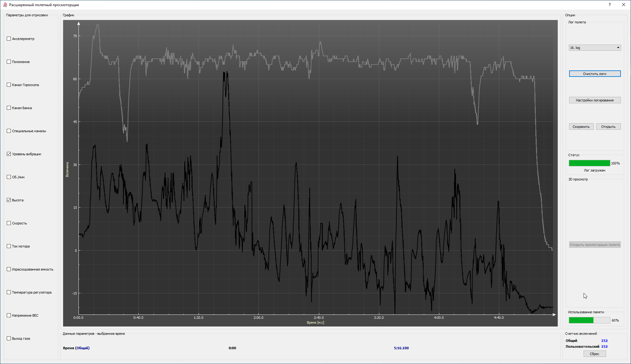The width and height of the screenshot is (631, 364).
Task: Close the flight viewer window
Action: (623, 5)
